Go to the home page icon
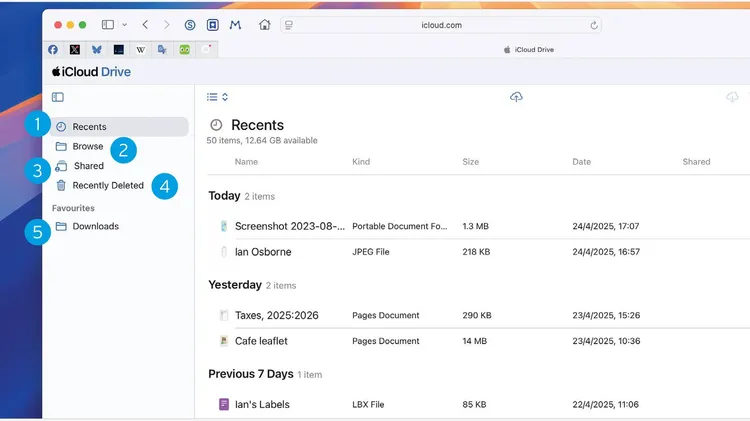 coord(265,25)
